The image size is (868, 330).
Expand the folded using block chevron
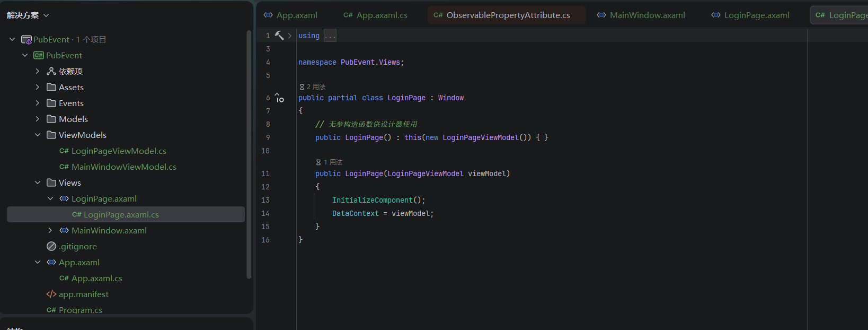click(x=290, y=36)
